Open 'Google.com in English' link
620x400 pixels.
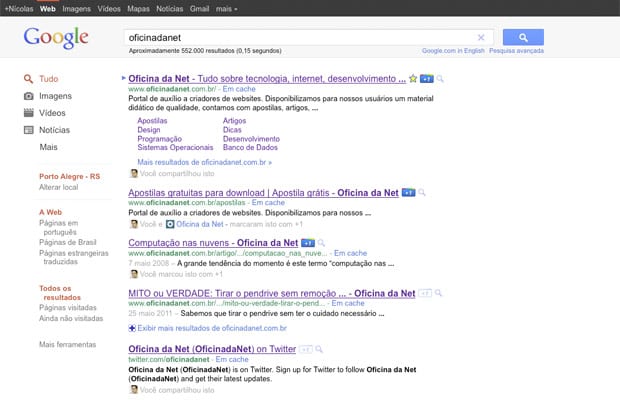coord(453,51)
